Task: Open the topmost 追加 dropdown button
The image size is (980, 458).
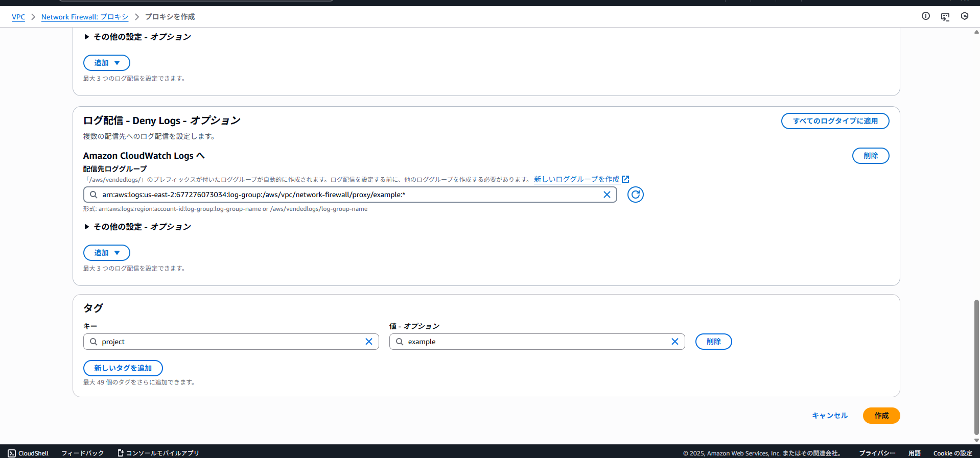Action: click(107, 63)
